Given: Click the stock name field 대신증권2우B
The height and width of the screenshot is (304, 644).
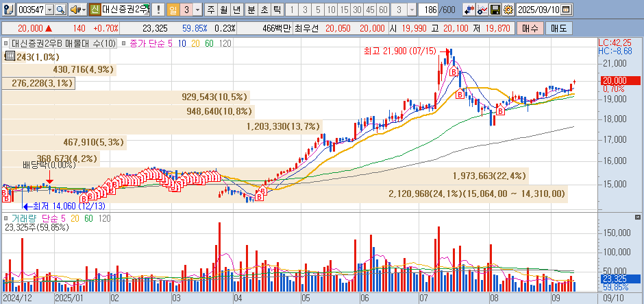Looking at the screenshot, I should click(x=125, y=9).
